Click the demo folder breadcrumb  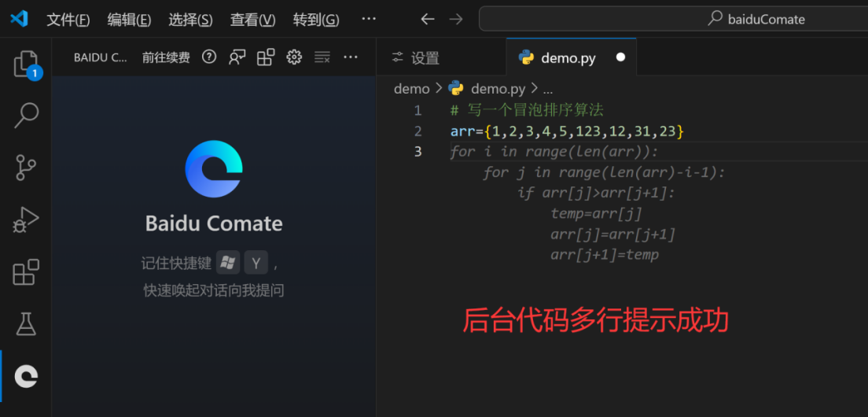[x=411, y=89]
